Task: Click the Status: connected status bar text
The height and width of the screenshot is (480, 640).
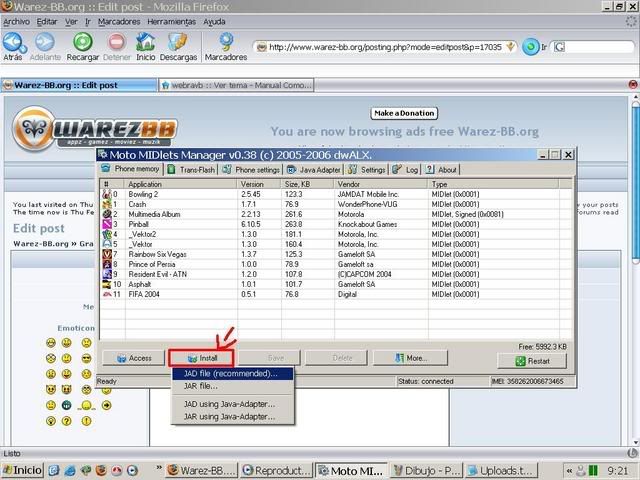Action: point(426,381)
